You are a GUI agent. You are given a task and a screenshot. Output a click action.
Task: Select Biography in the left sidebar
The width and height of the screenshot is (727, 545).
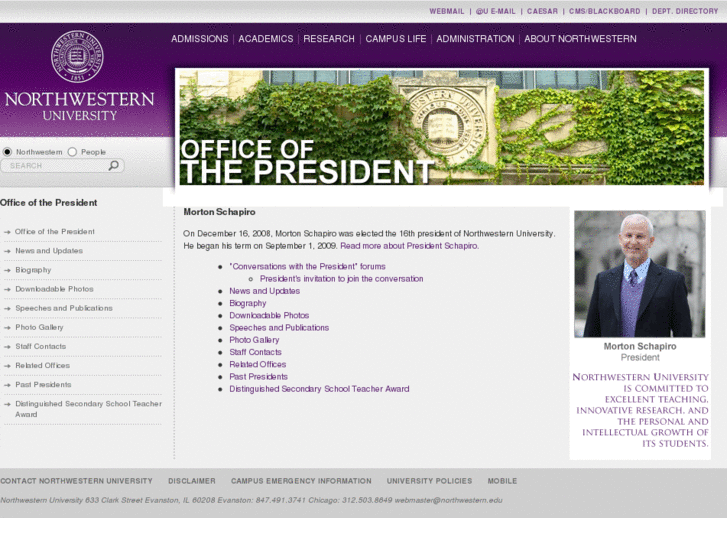(33, 270)
